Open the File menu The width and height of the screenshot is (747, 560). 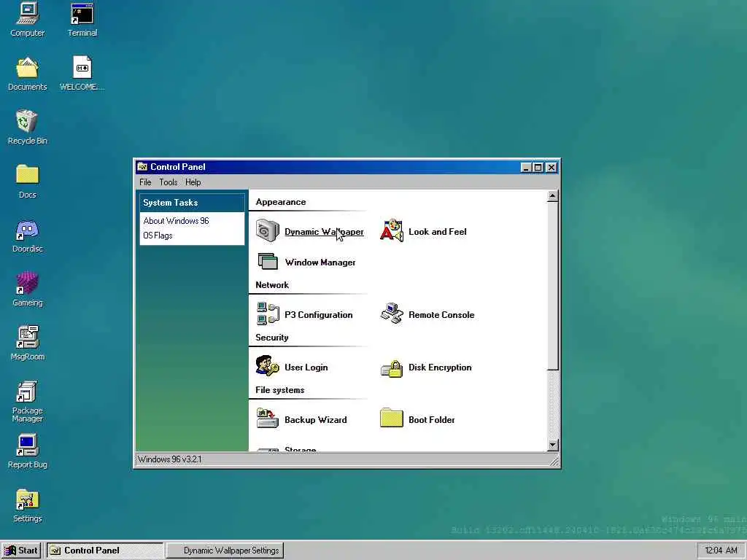click(x=145, y=182)
